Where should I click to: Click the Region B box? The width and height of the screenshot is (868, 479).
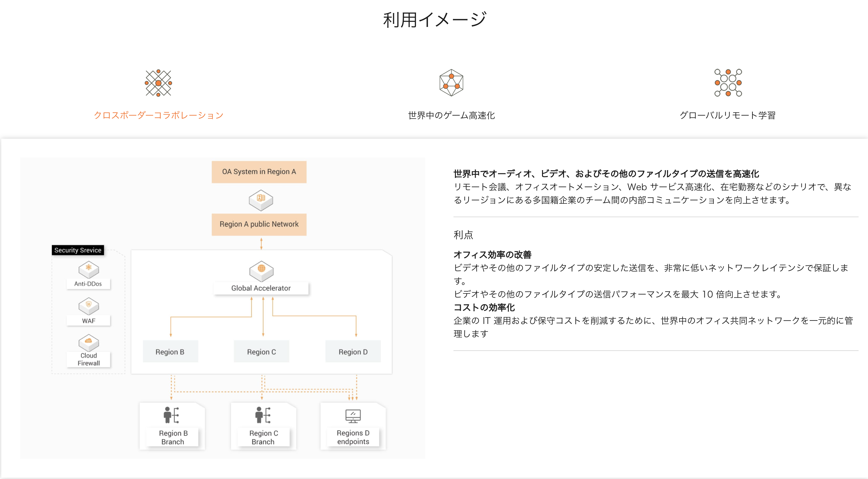pyautogui.click(x=170, y=352)
